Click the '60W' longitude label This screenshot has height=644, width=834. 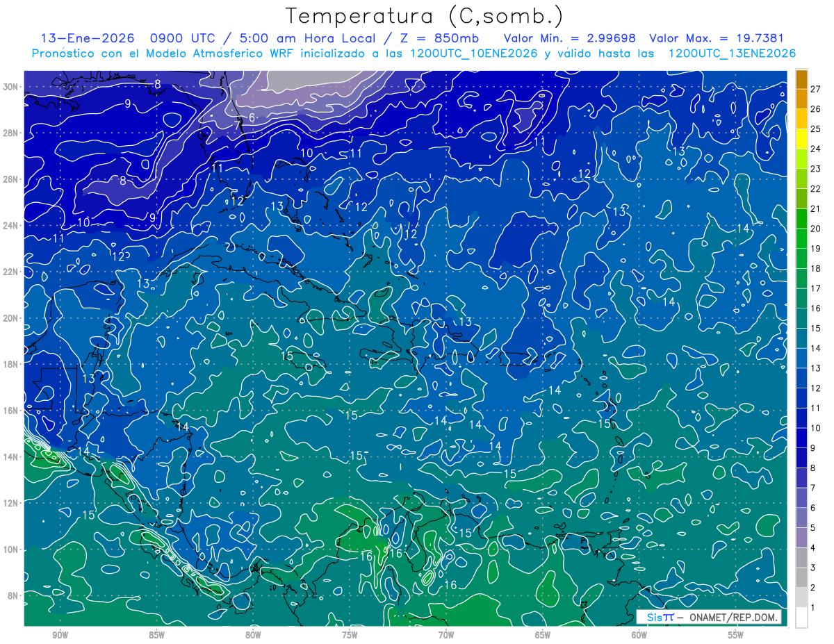(639, 635)
